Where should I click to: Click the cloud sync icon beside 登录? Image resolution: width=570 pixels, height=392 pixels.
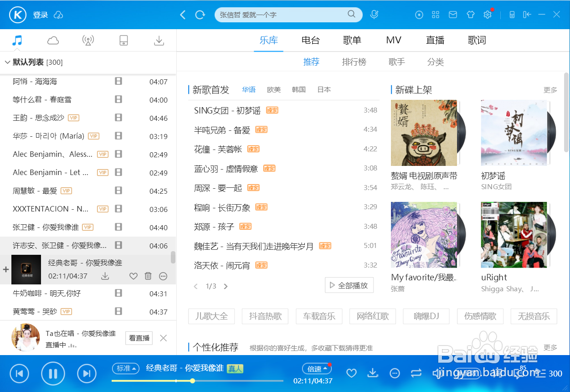(x=58, y=15)
